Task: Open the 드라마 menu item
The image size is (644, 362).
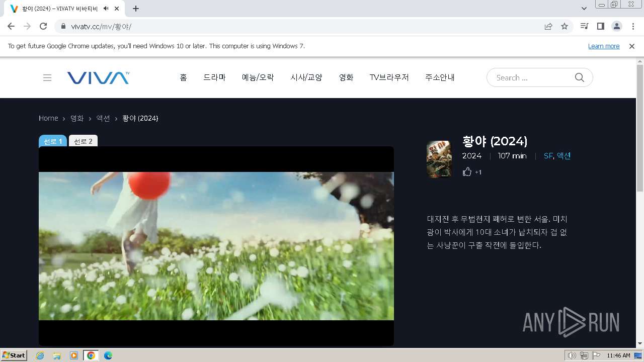Action: 214,77
